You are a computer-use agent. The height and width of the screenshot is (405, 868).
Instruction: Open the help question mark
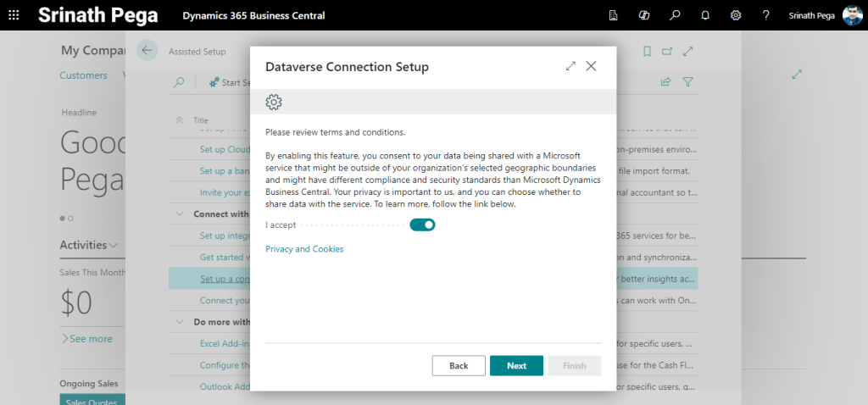[766, 15]
